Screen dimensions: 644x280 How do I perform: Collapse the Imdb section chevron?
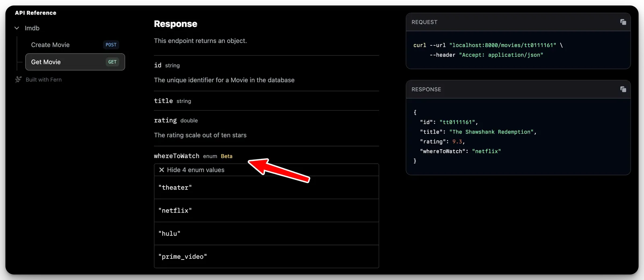17,28
